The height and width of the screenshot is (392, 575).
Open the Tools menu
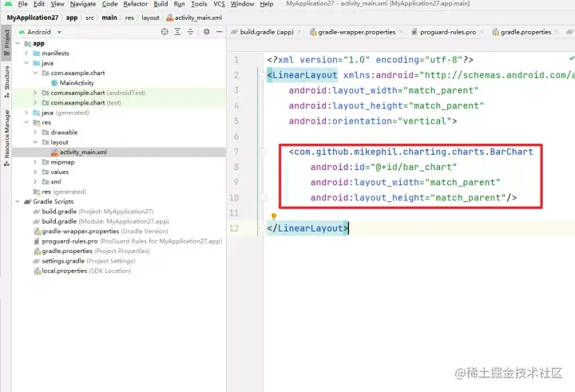(199, 4)
